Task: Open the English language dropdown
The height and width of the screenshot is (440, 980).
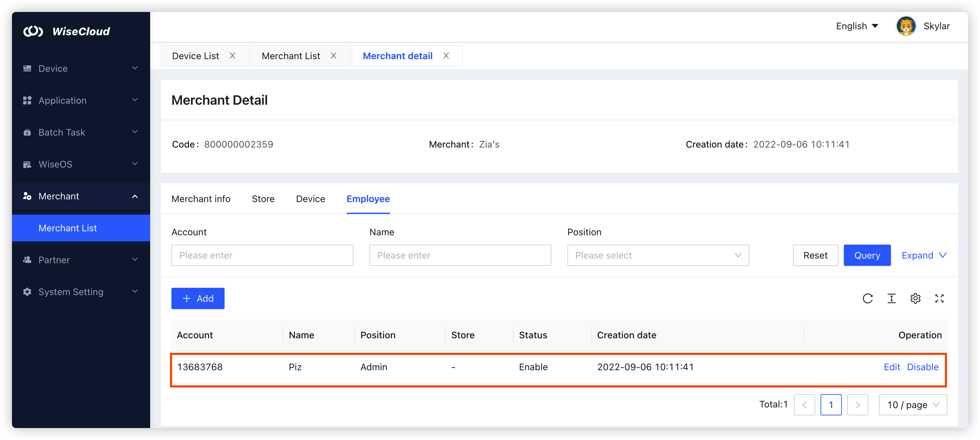Action: pos(857,26)
